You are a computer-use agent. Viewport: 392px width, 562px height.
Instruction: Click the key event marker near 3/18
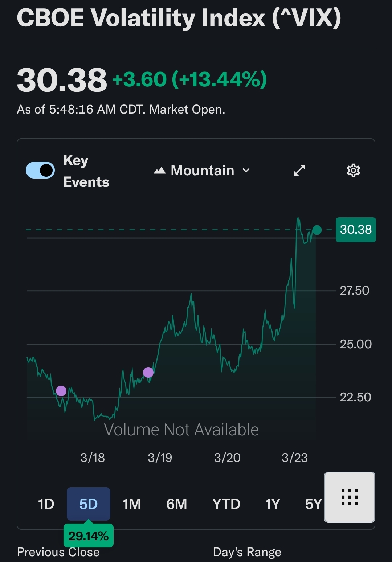[61, 391]
